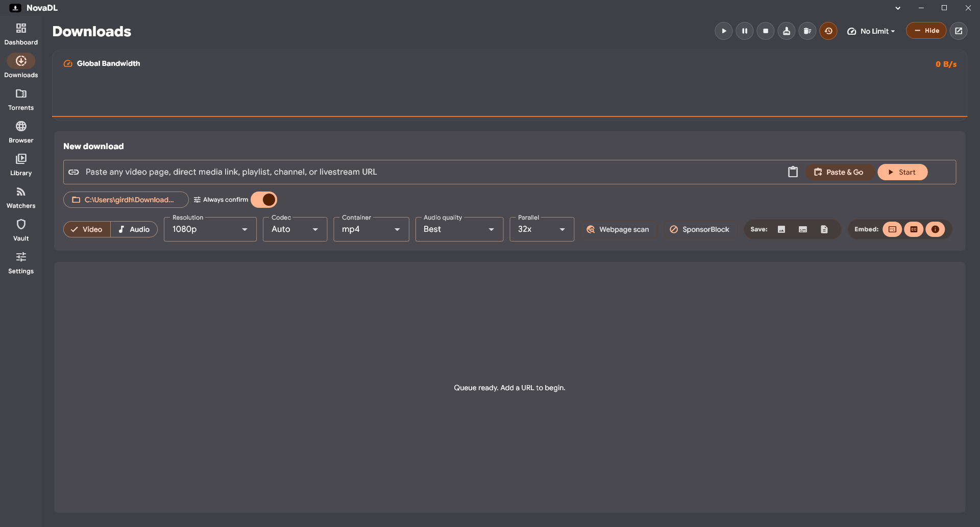This screenshot has height=527, width=980.
Task: Open the Resolution 1080p dropdown
Action: [x=210, y=229]
